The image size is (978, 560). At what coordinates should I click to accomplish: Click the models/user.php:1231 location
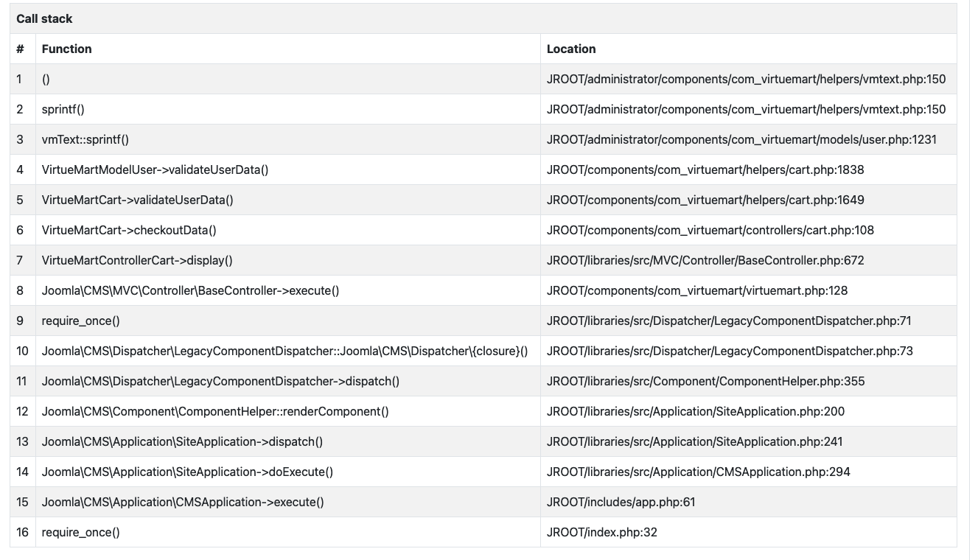pyautogui.click(x=741, y=139)
